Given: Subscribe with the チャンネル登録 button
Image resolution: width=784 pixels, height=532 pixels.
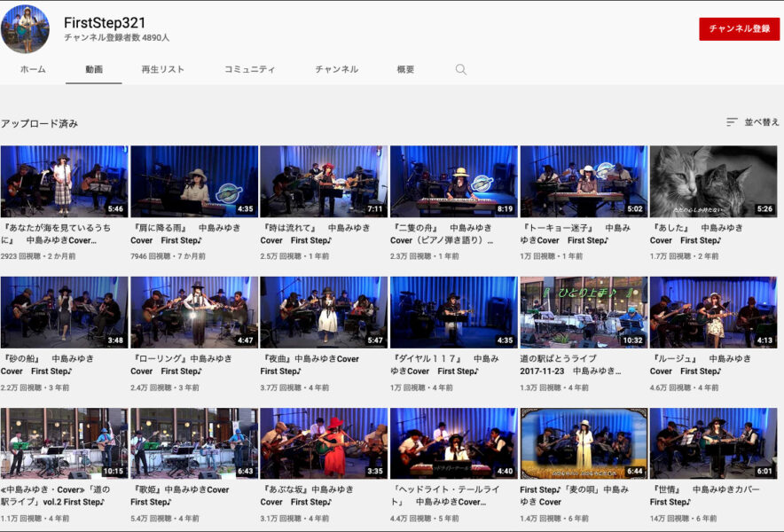Looking at the screenshot, I should pyautogui.click(x=739, y=28).
